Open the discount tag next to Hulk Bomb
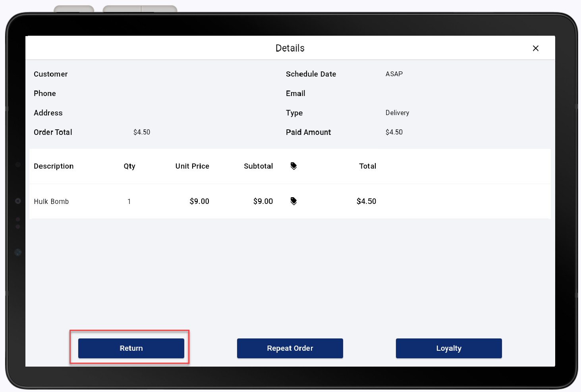 [x=293, y=201]
